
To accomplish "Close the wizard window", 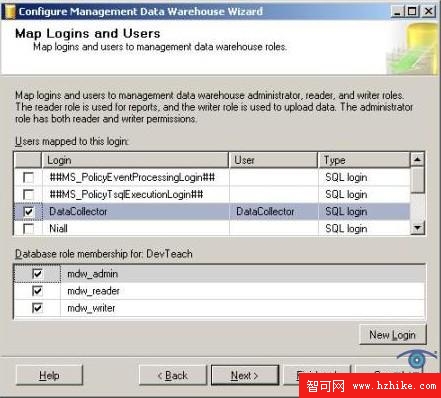I will coord(429,12).
